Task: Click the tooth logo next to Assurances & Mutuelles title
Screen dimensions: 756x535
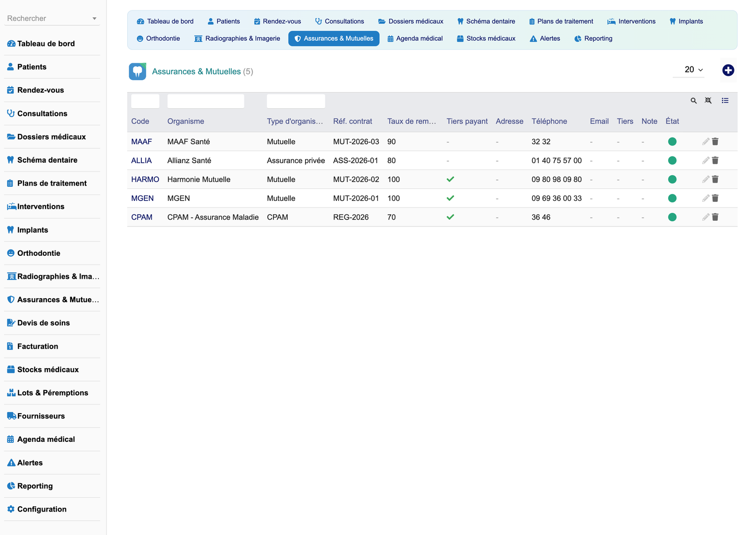Action: (x=138, y=71)
